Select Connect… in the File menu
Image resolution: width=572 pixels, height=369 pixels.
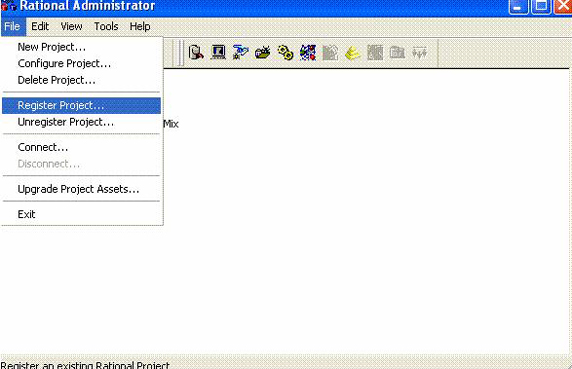[x=81, y=147]
